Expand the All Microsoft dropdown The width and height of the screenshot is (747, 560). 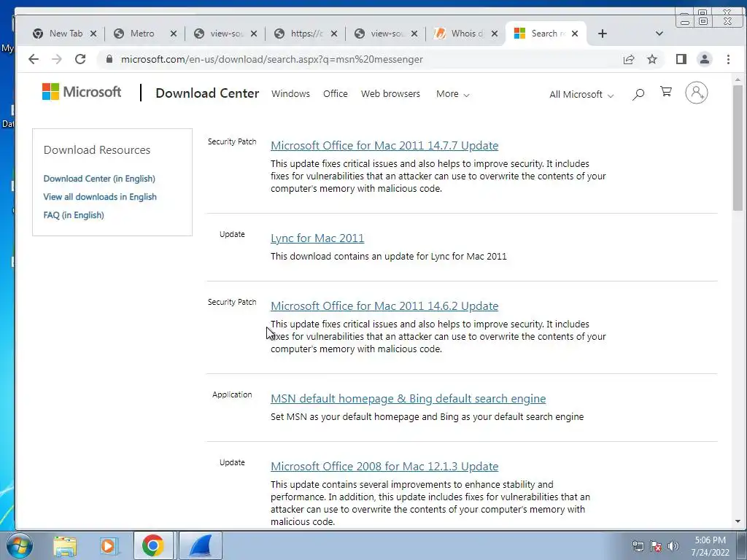[x=581, y=94]
